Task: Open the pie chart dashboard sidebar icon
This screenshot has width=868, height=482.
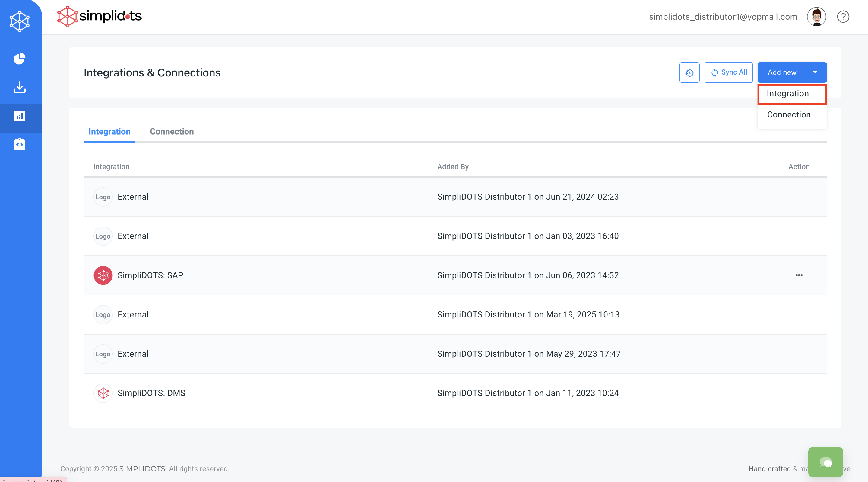Action: pos(20,58)
